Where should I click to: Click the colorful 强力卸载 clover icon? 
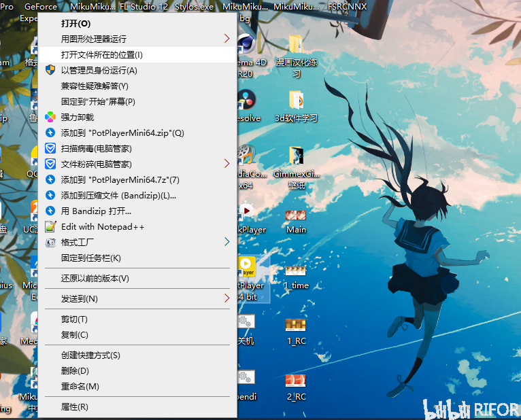[50, 117]
